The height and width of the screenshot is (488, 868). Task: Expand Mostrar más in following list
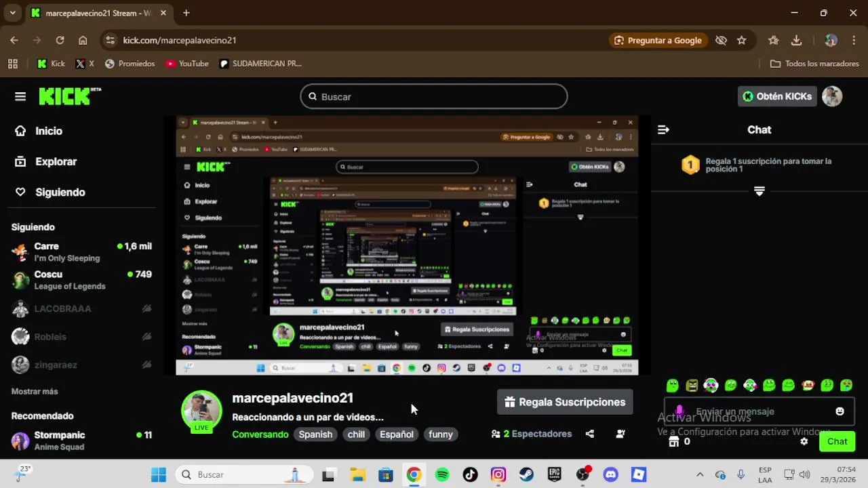tap(35, 391)
